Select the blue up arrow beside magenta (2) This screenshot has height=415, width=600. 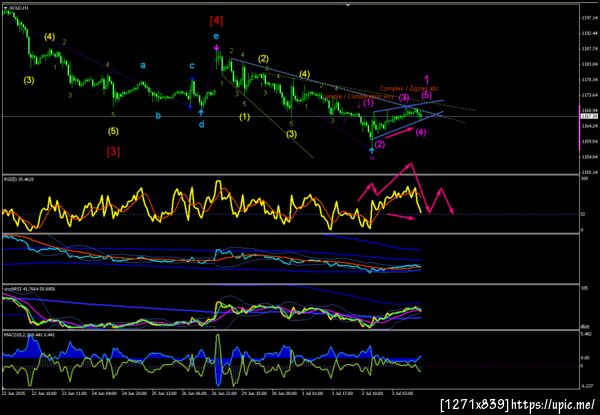pos(371,150)
